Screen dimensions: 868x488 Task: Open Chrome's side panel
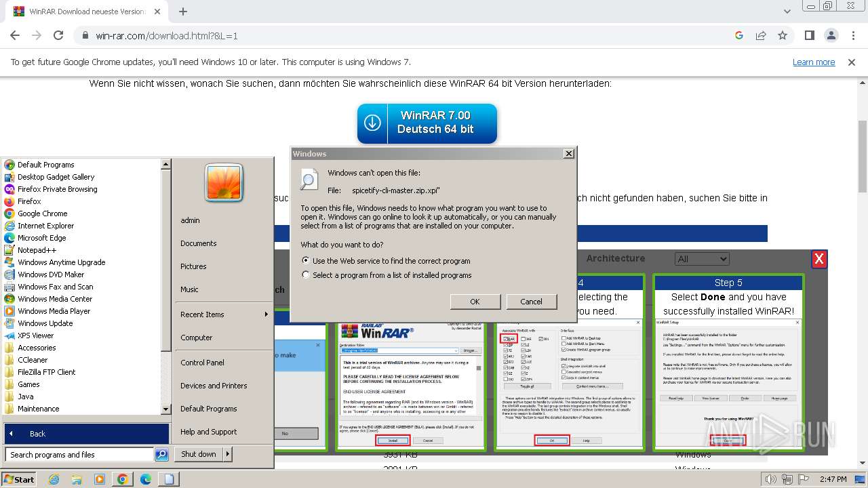pos(809,35)
